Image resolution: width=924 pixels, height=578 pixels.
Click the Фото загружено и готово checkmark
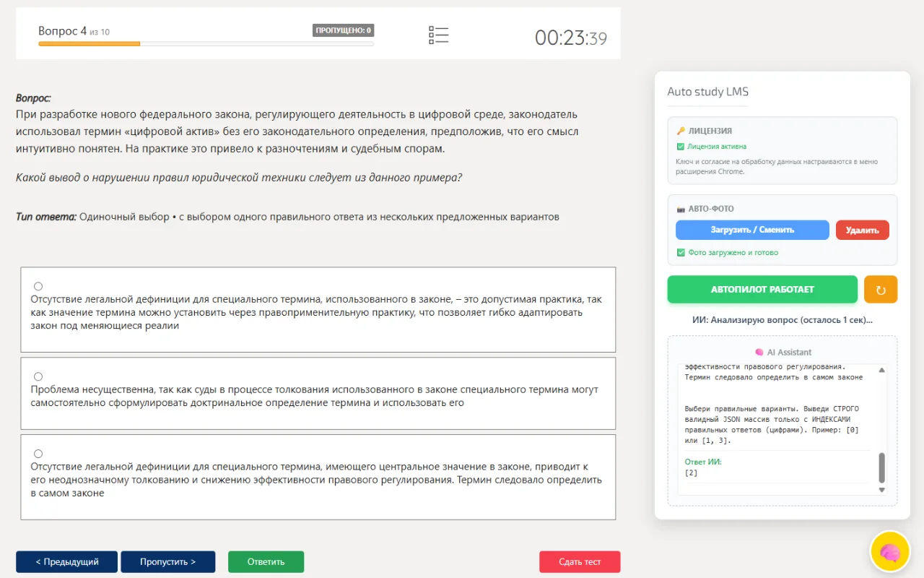680,253
